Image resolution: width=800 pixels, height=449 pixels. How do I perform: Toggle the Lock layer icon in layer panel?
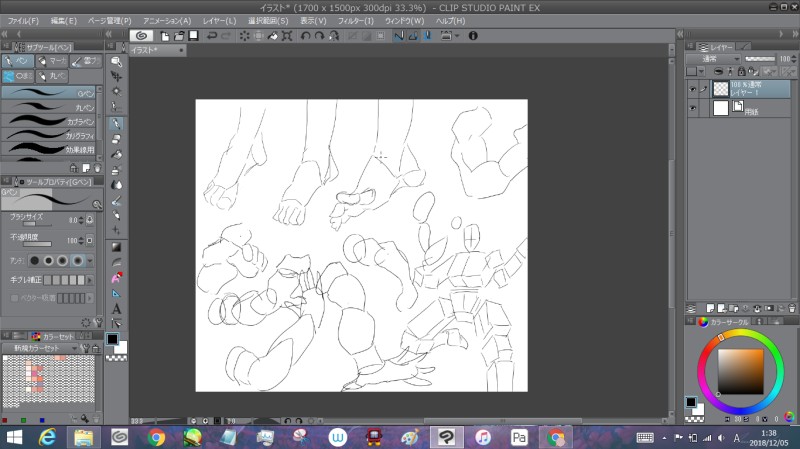[x=741, y=71]
